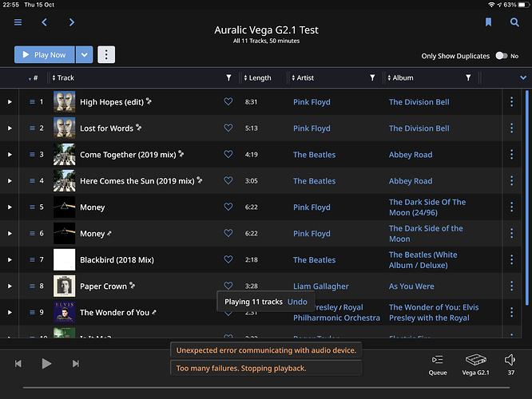The width and height of the screenshot is (532, 399).
Task: Go forward with the right arrow
Action: 72,22
